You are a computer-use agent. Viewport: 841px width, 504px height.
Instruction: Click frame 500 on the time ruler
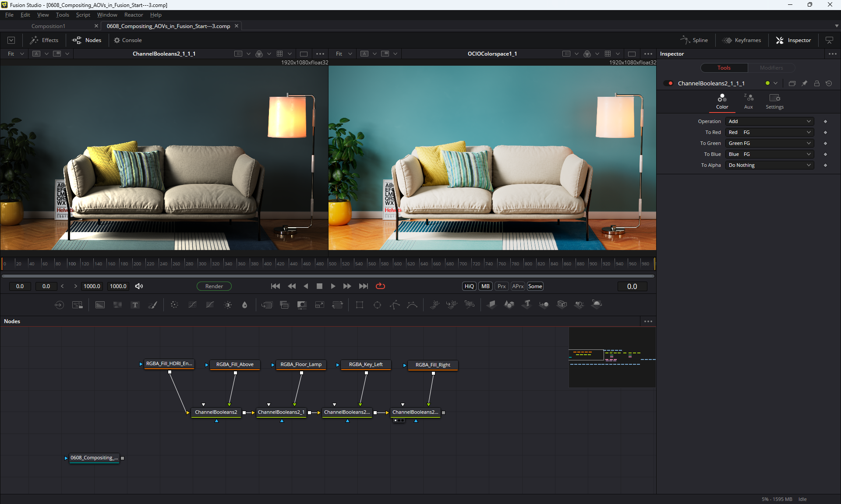[x=329, y=264]
